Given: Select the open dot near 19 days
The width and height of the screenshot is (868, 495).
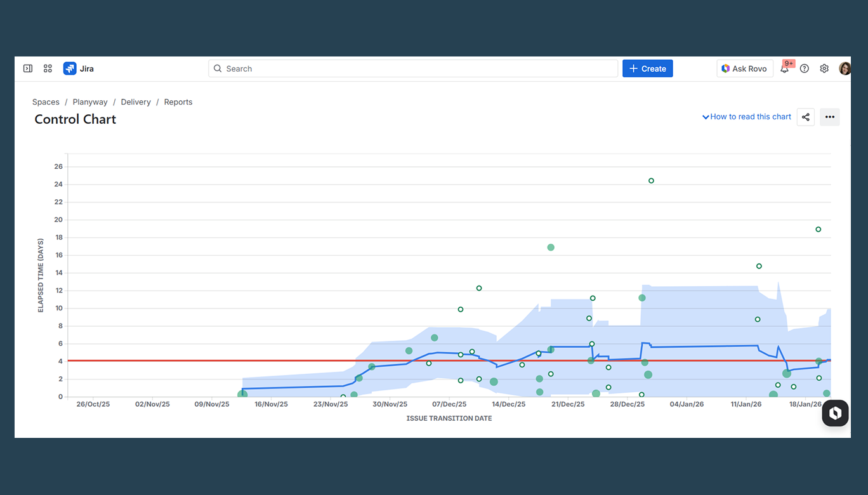Looking at the screenshot, I should (x=819, y=229).
